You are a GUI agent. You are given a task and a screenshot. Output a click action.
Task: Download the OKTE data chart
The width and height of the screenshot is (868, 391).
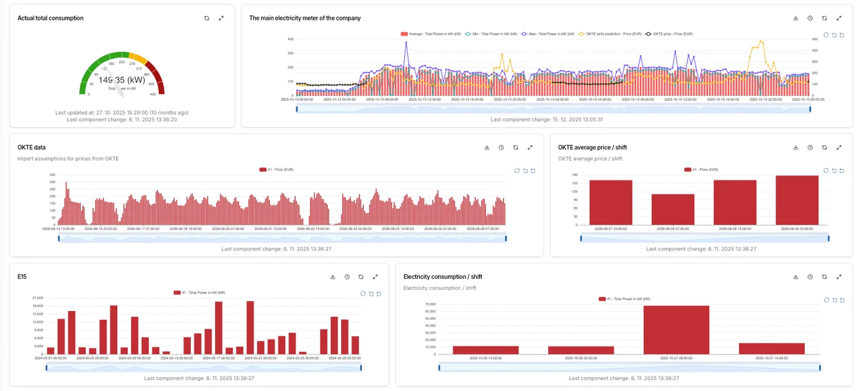[x=487, y=147]
